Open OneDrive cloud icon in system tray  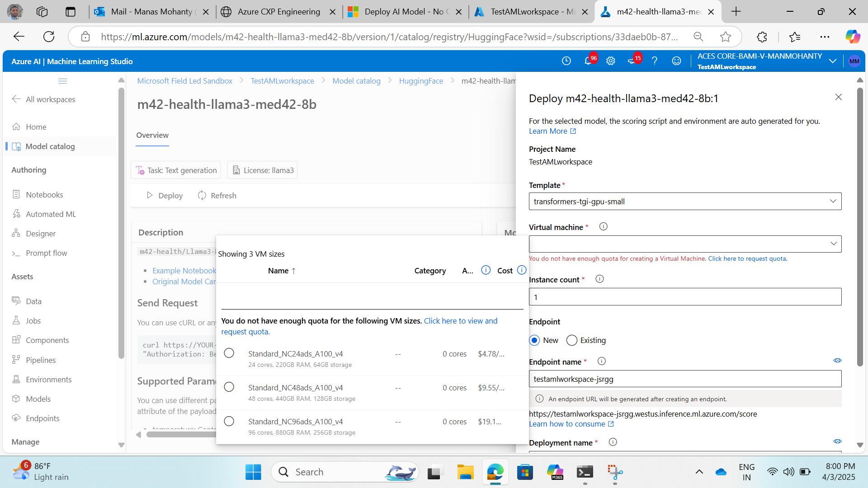point(721,472)
